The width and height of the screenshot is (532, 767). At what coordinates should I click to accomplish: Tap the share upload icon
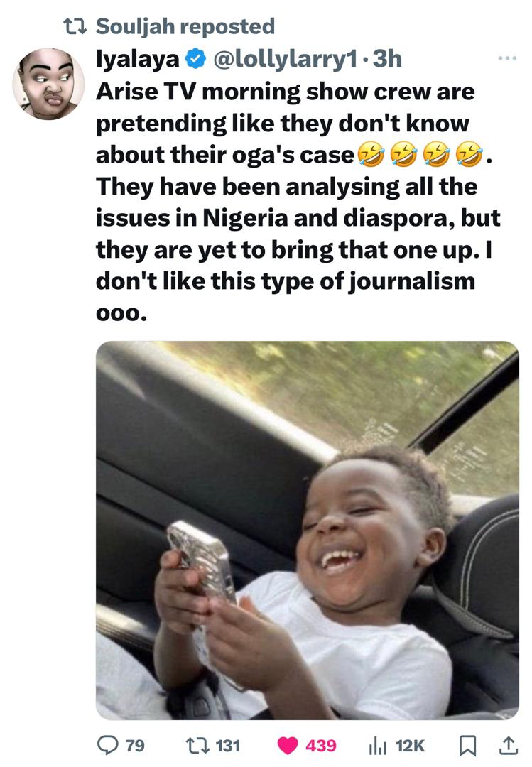pyautogui.click(x=508, y=745)
